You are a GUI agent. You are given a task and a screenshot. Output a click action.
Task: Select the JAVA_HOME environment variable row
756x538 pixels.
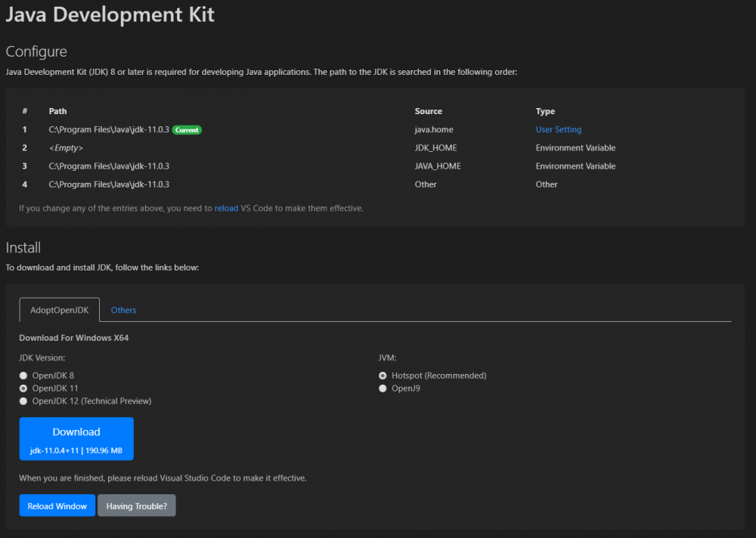437,165
